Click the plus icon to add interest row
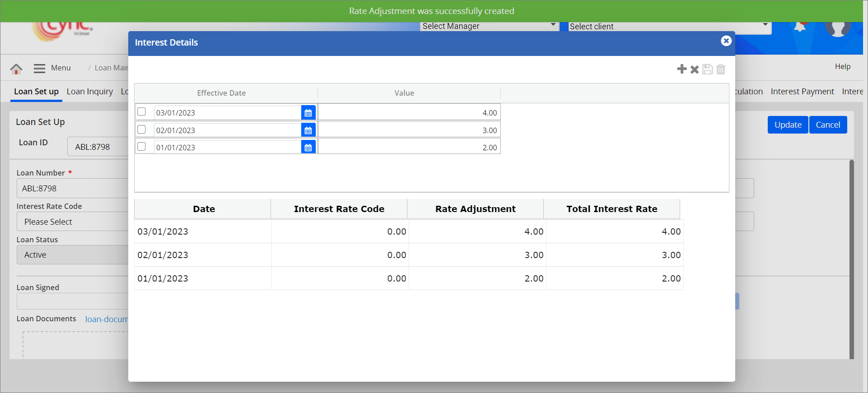The image size is (868, 393). [x=681, y=69]
